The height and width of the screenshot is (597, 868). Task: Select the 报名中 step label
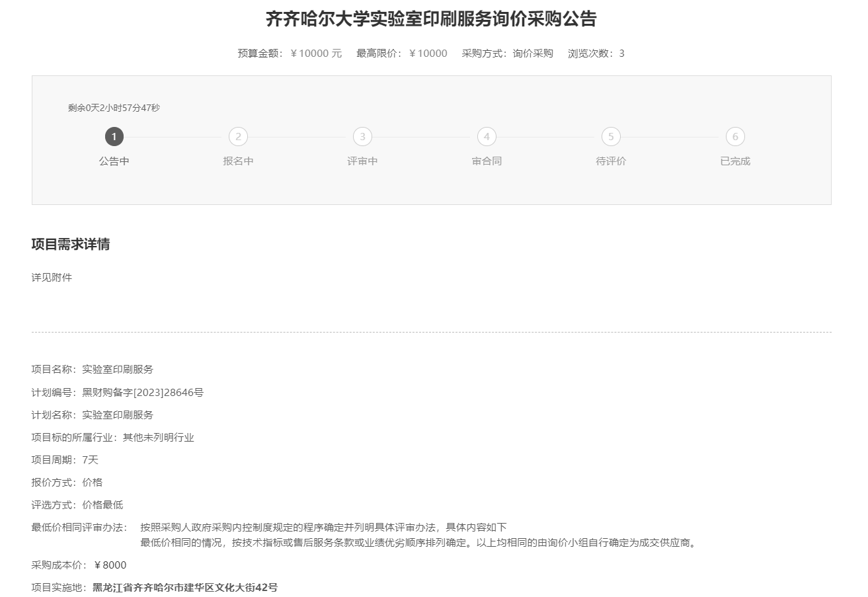(x=238, y=161)
